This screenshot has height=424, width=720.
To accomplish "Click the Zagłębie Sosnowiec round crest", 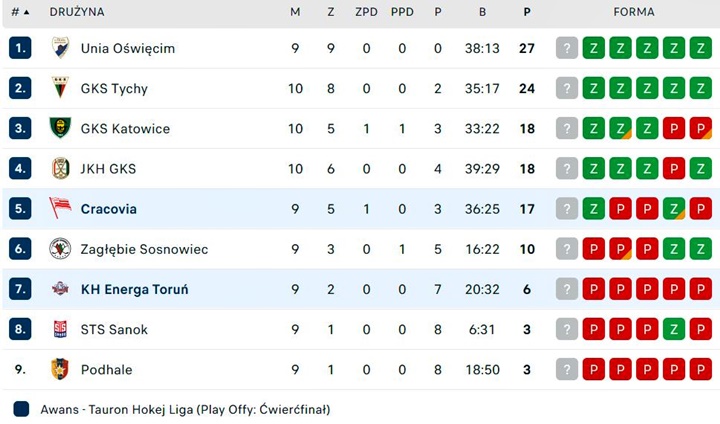I will click(x=60, y=249).
